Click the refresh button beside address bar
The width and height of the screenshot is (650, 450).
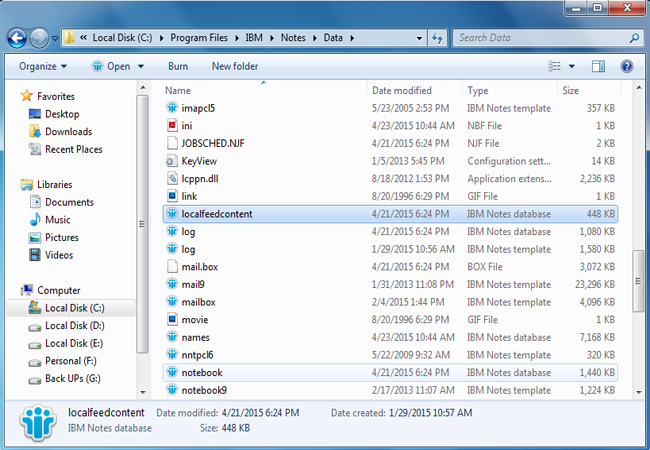pyautogui.click(x=437, y=38)
